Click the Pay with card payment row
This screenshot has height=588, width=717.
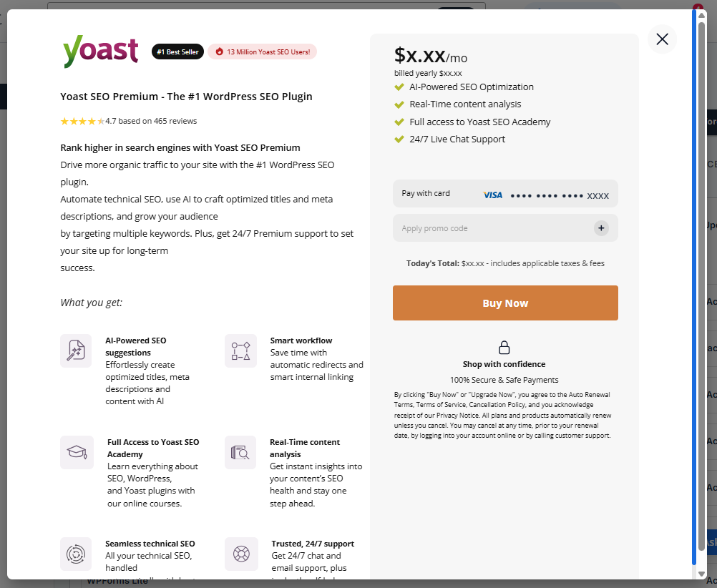click(504, 193)
